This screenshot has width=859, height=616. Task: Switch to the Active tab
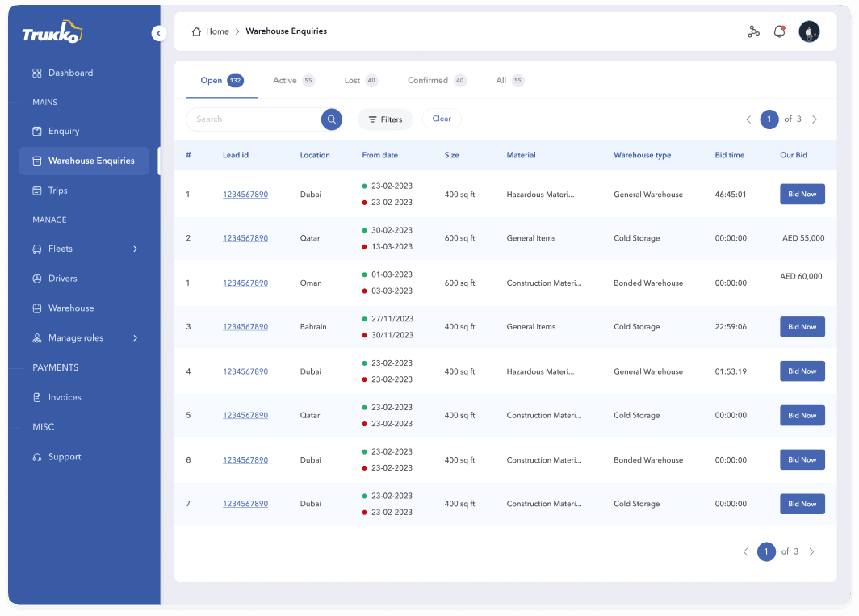click(294, 81)
